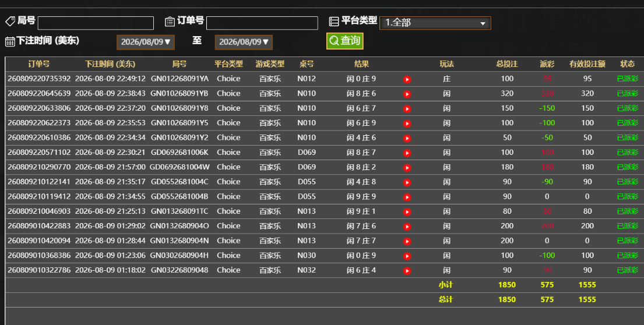The image size is (644, 325).
Task: Click the clipboard icon beside 订单号
Action: pyautogui.click(x=170, y=22)
